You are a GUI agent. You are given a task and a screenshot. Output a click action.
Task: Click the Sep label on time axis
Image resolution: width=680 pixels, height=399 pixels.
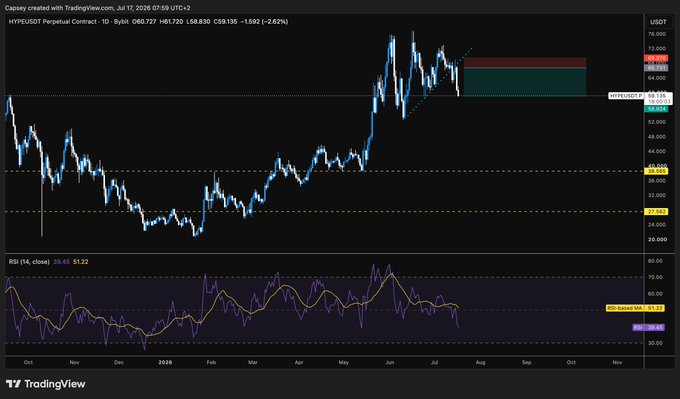[526, 362]
